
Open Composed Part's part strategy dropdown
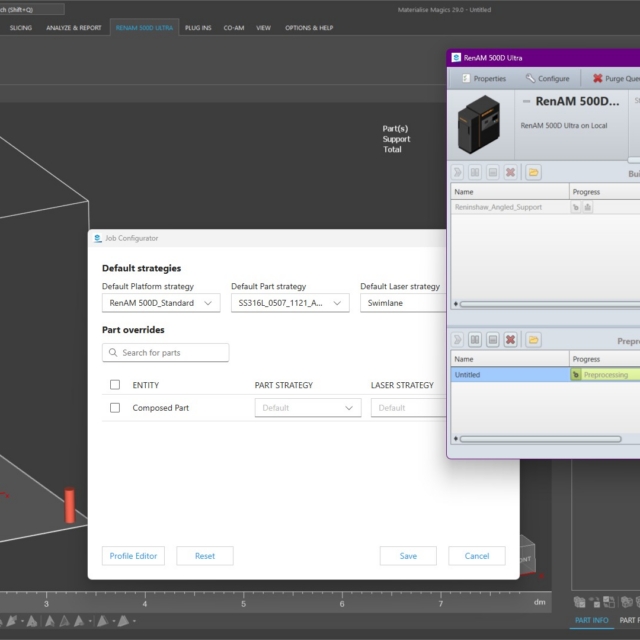click(308, 408)
